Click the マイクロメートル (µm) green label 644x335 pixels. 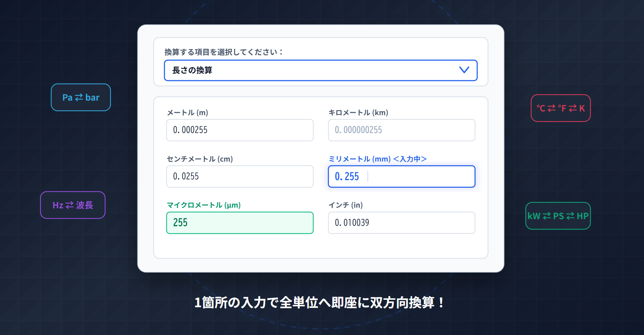click(203, 205)
